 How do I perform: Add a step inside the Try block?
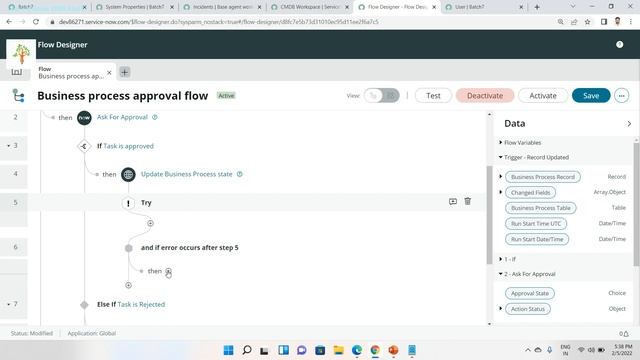point(151,223)
